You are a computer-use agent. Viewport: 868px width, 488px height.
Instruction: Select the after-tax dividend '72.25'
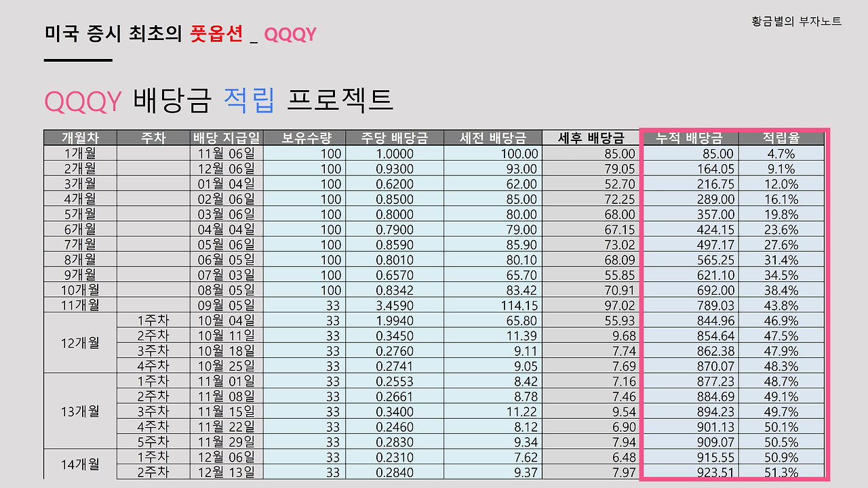(620, 199)
